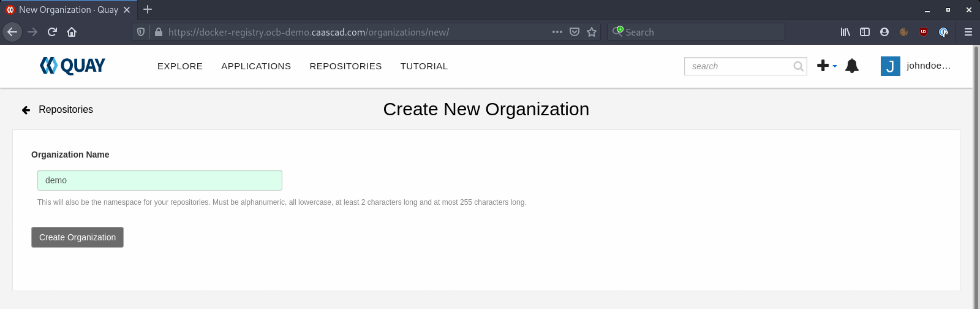The image size is (980, 309).
Task: Go back using the Repositories arrow icon
Action: coord(26,110)
